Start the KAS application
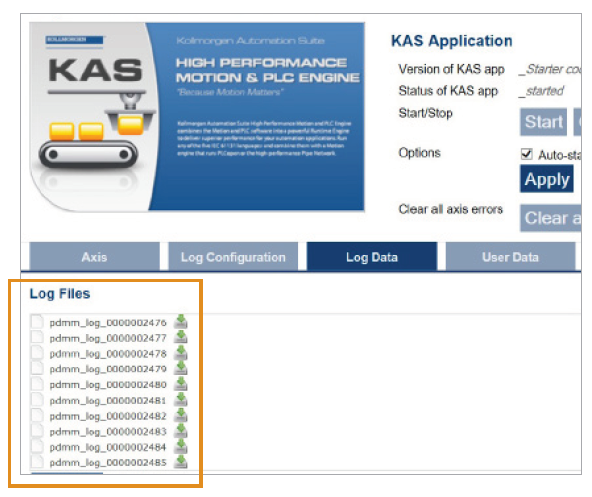 coord(543,122)
